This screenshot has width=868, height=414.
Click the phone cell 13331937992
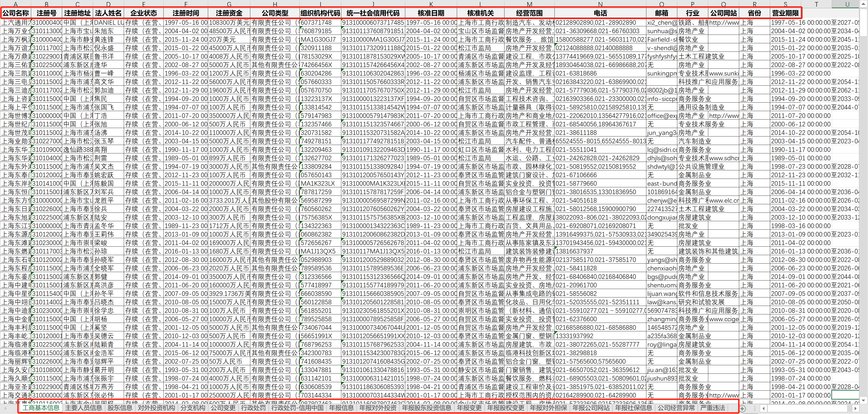600,336
